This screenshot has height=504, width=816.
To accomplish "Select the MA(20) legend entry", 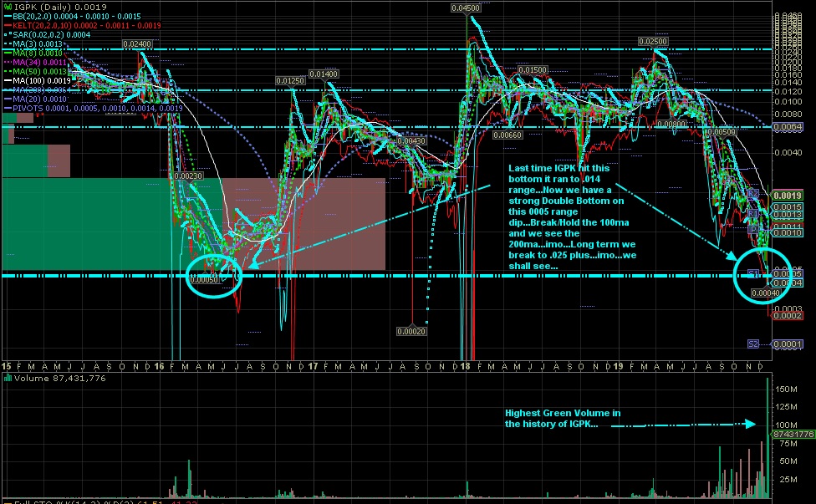I will coord(35,99).
